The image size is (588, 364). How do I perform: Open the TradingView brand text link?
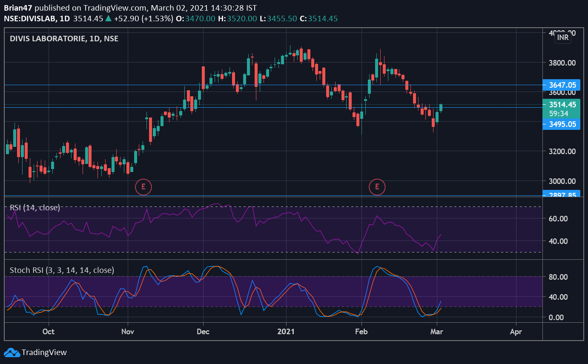click(x=44, y=352)
